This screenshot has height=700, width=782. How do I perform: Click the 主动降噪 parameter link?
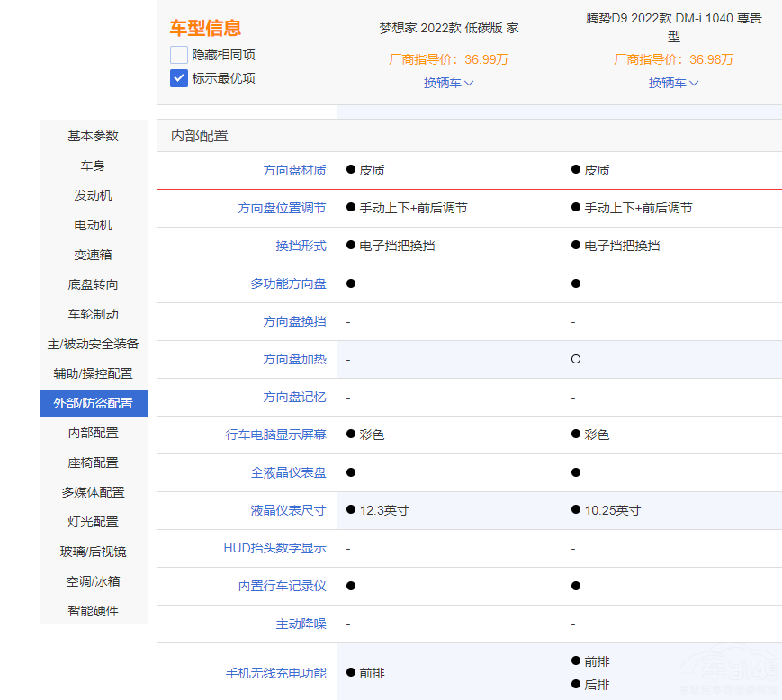point(301,624)
